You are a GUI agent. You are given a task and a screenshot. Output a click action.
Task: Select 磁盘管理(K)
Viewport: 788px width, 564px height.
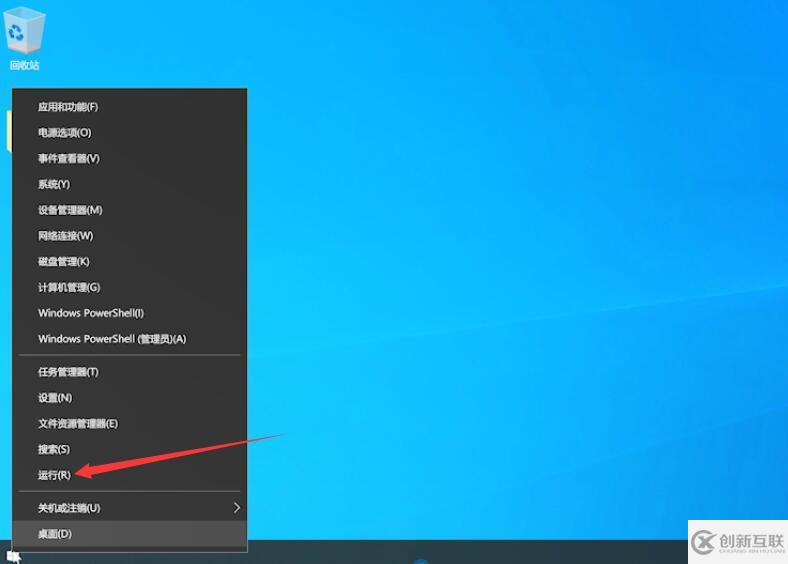[130, 261]
